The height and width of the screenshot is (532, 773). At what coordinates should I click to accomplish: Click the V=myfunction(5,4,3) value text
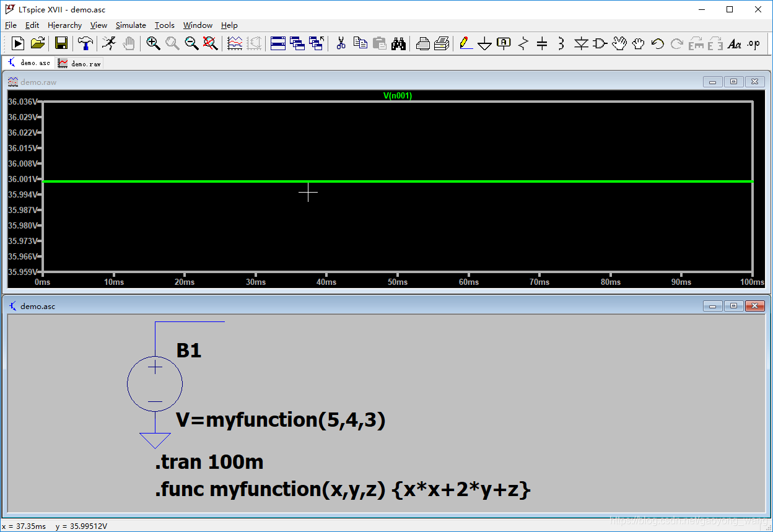281,421
